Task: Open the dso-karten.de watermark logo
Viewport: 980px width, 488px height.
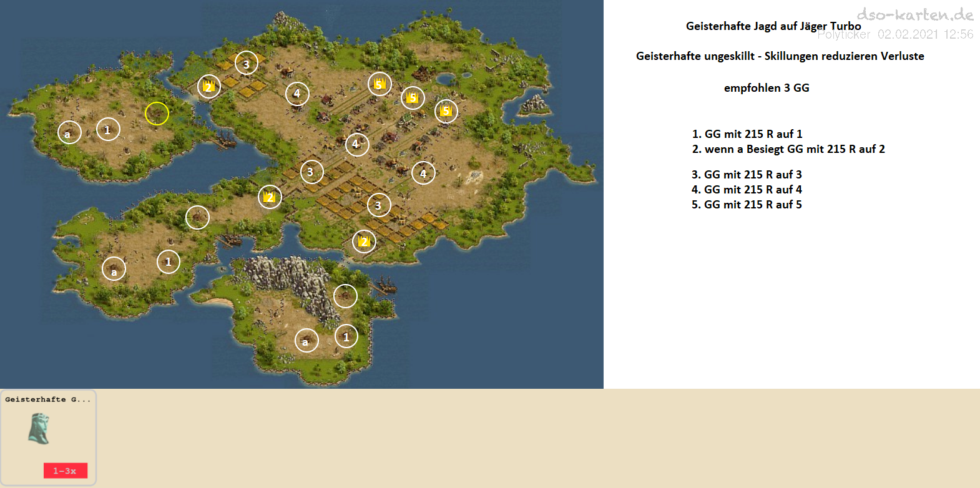Action: [x=914, y=14]
